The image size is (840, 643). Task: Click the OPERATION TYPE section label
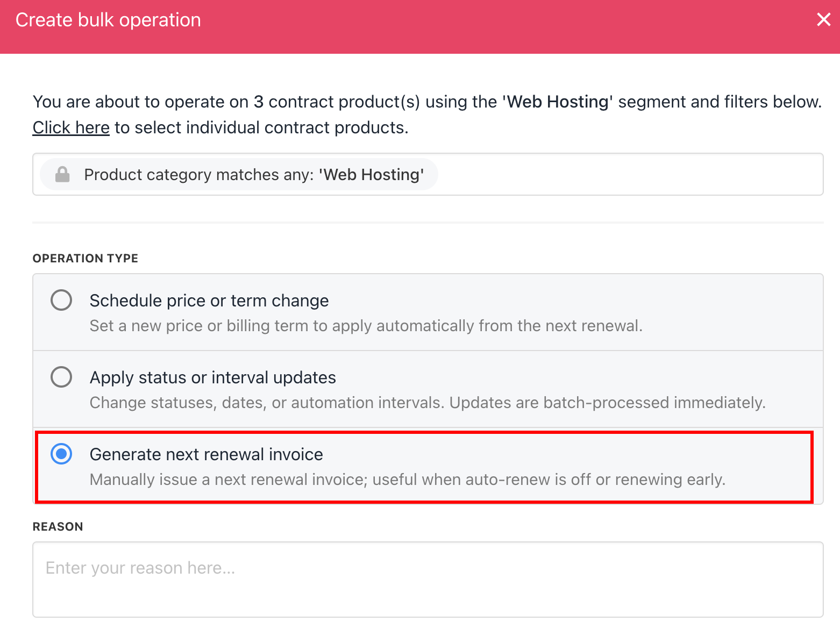[85, 259]
